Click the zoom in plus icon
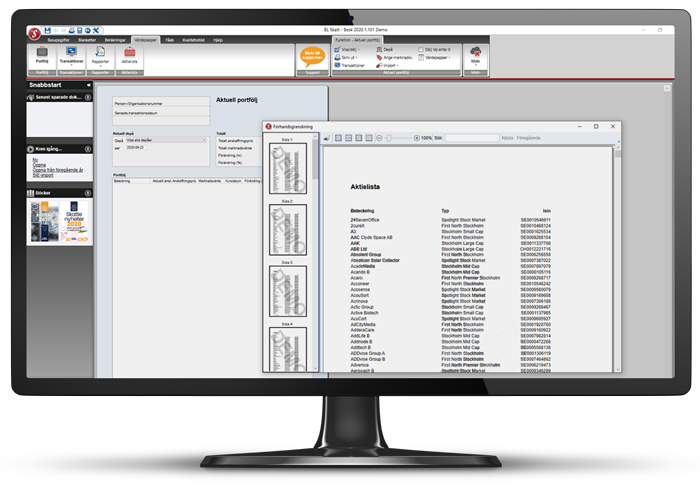 [415, 137]
